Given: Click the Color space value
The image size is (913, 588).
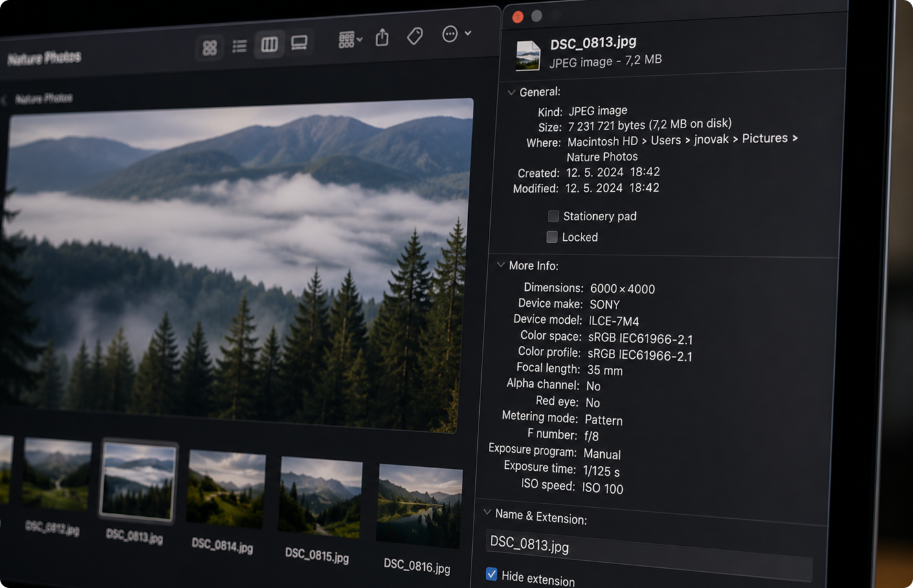Looking at the screenshot, I should tap(640, 339).
